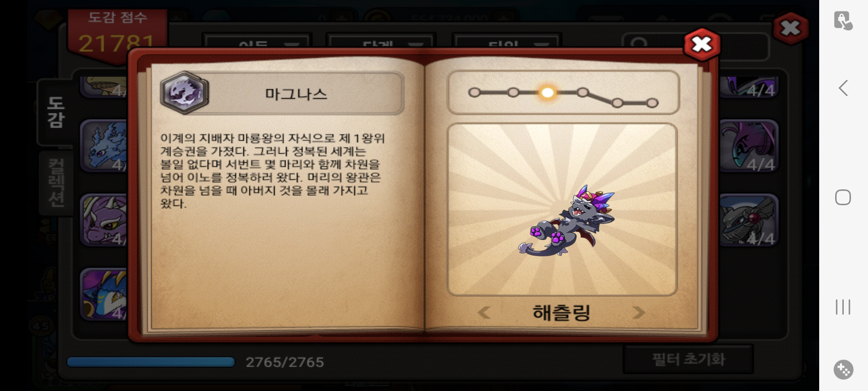Click the 필터 초기화 button
The height and width of the screenshot is (391, 868).
pyautogui.click(x=689, y=360)
